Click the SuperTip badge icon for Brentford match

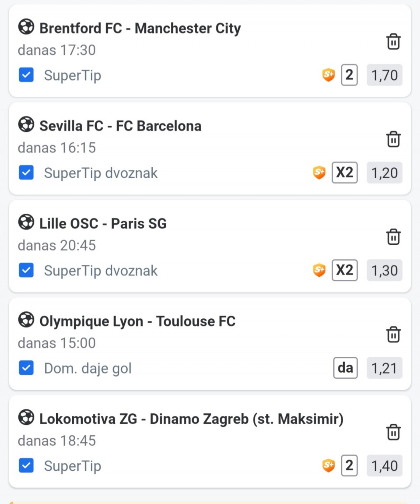point(329,75)
